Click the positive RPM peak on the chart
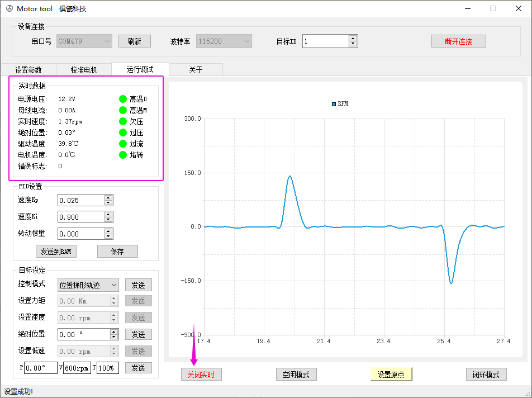This screenshot has width=532, height=398. pos(289,177)
